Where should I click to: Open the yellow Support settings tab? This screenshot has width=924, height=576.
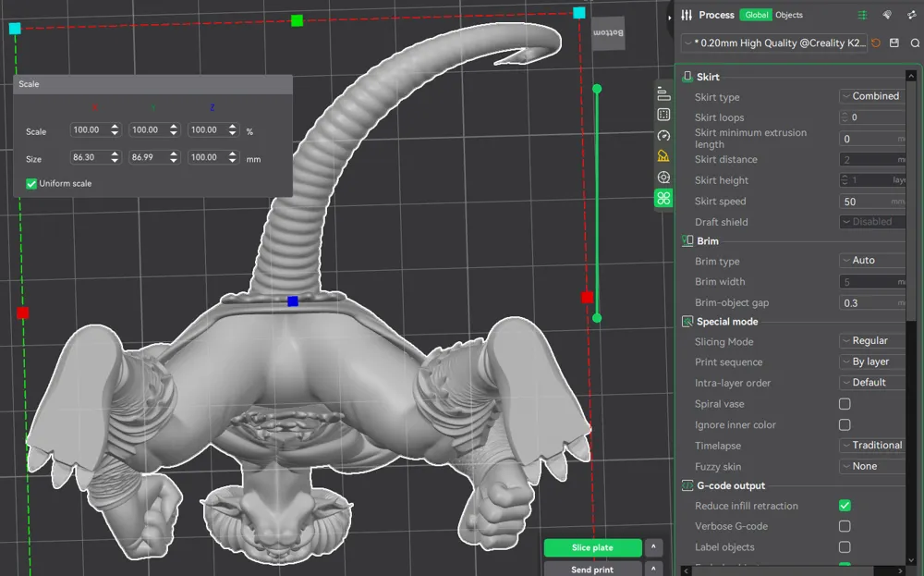click(x=663, y=156)
